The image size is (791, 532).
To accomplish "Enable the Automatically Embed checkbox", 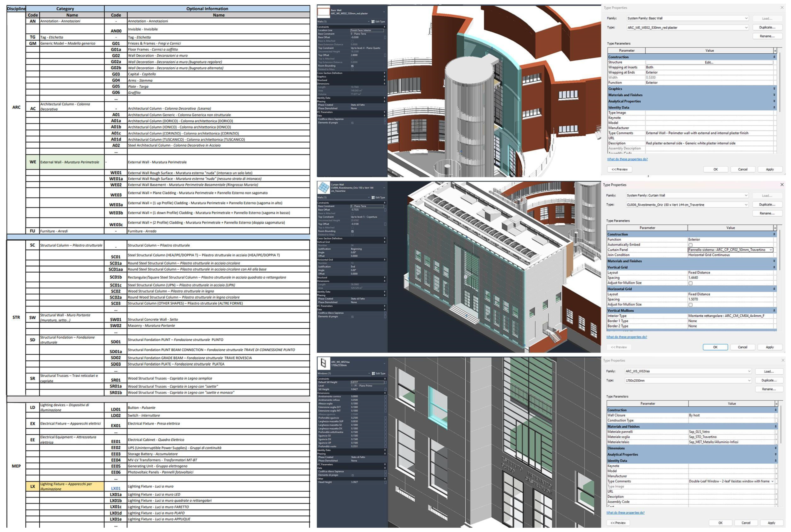I will [690, 245].
